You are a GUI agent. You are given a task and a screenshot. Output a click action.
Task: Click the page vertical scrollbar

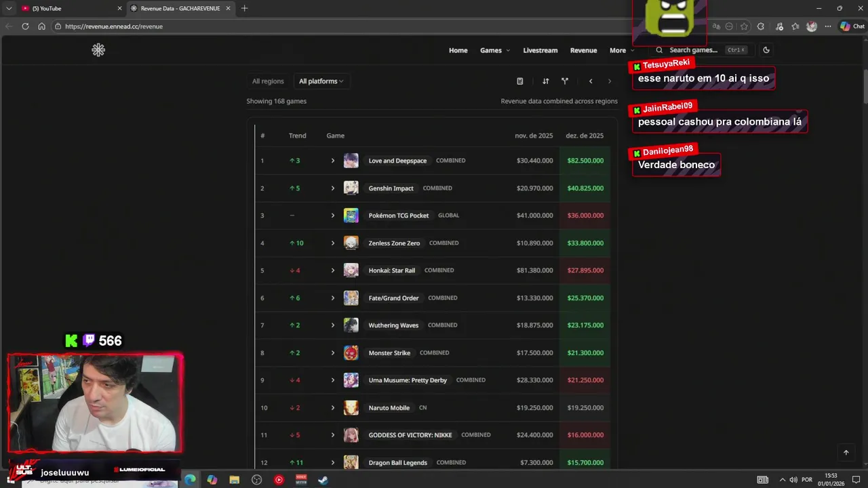(865, 85)
